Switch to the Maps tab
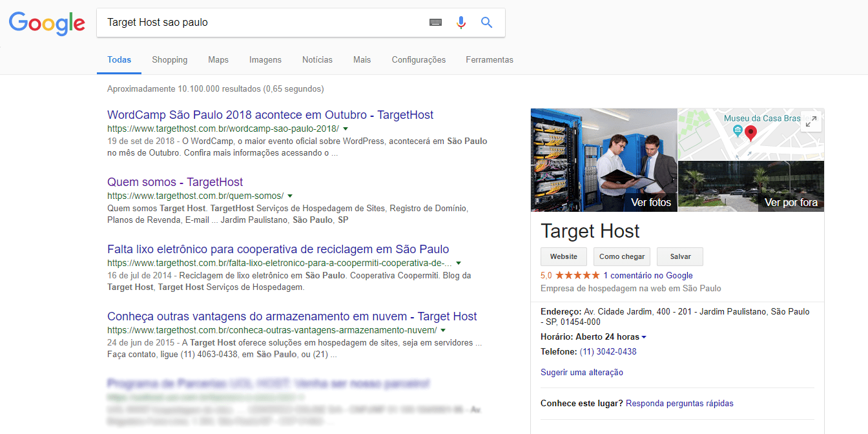The width and height of the screenshot is (868, 434). coord(218,59)
